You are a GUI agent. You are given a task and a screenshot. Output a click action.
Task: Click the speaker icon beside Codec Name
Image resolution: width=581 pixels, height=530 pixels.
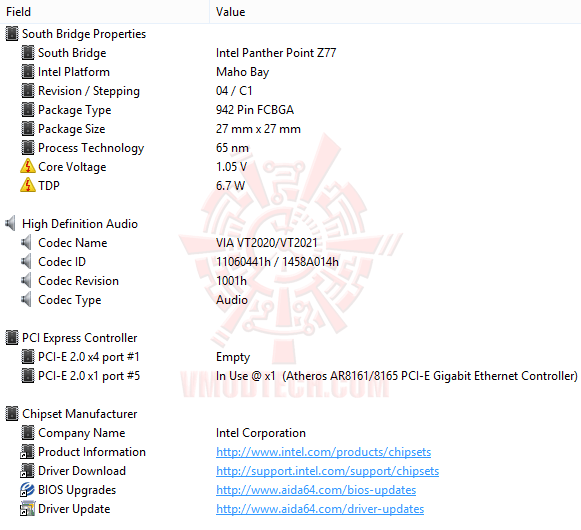26,243
